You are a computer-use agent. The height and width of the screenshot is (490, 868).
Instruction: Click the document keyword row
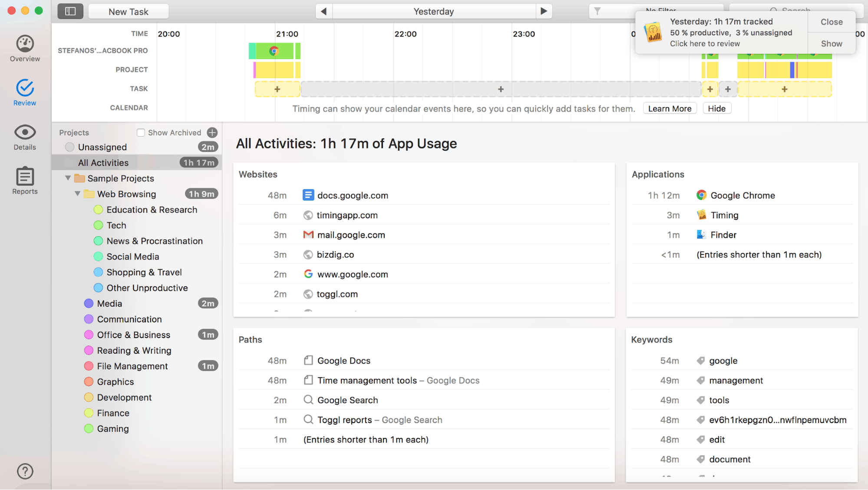(x=742, y=459)
